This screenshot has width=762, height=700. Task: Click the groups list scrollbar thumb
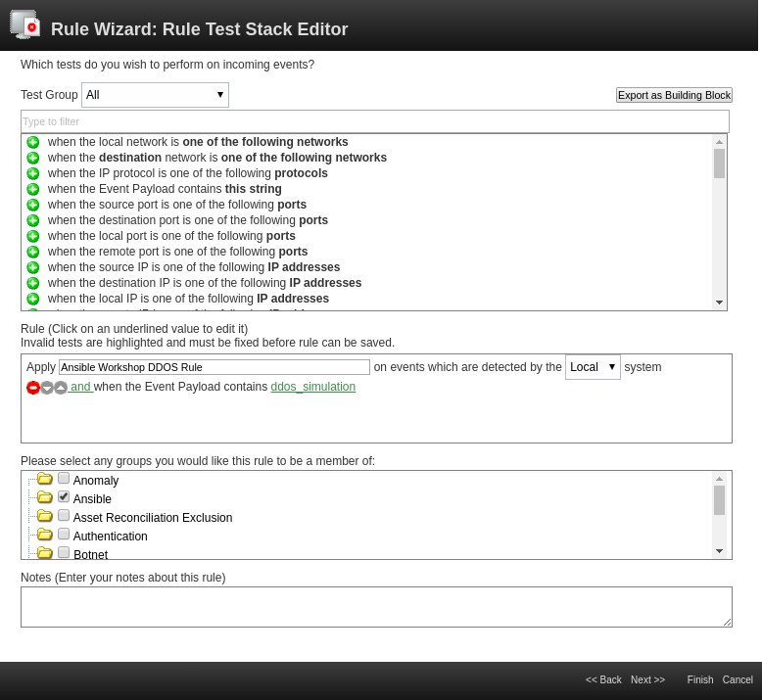coord(719,500)
